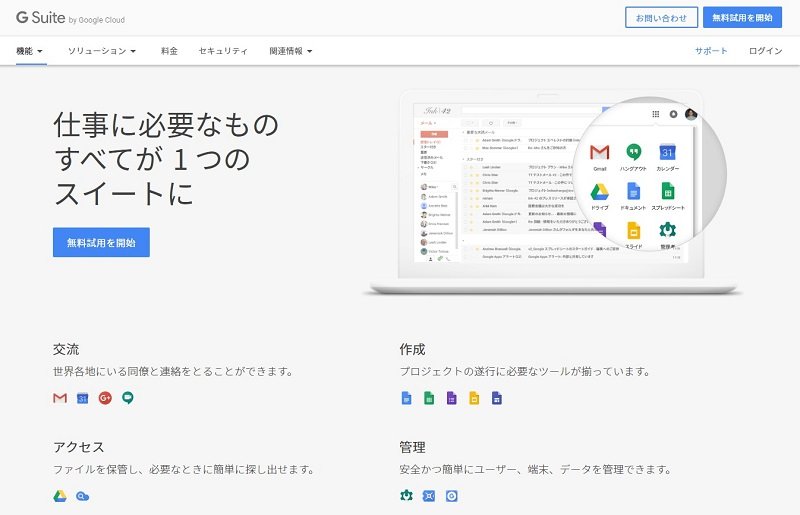Click カレンダー icon in laptop app launcher

tap(667, 152)
